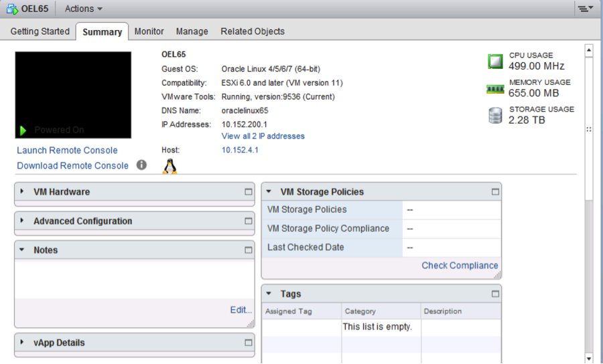Click the side panel splitter handle dots
The image size is (603, 364).
589,129
